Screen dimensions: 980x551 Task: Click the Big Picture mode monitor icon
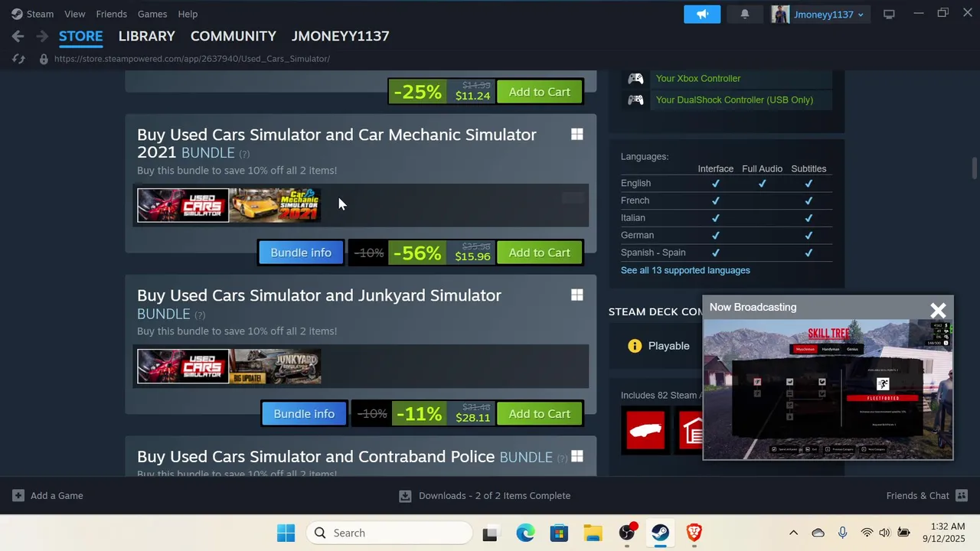coord(889,14)
